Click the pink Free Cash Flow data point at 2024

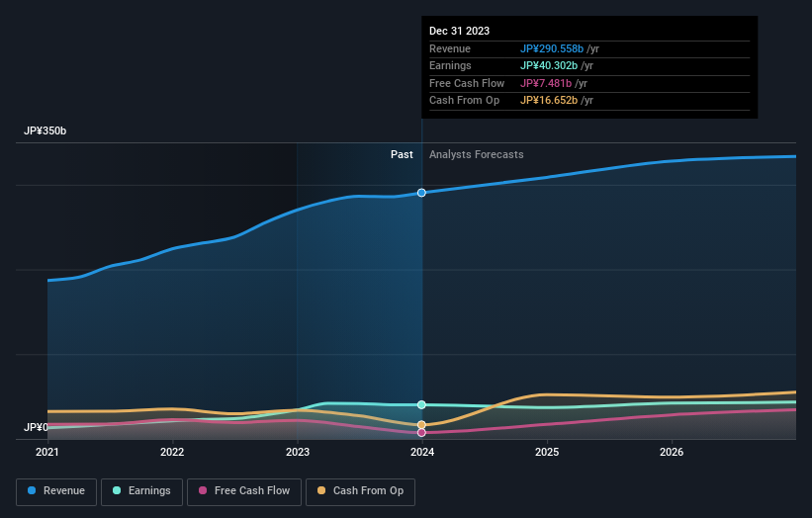pyautogui.click(x=421, y=433)
